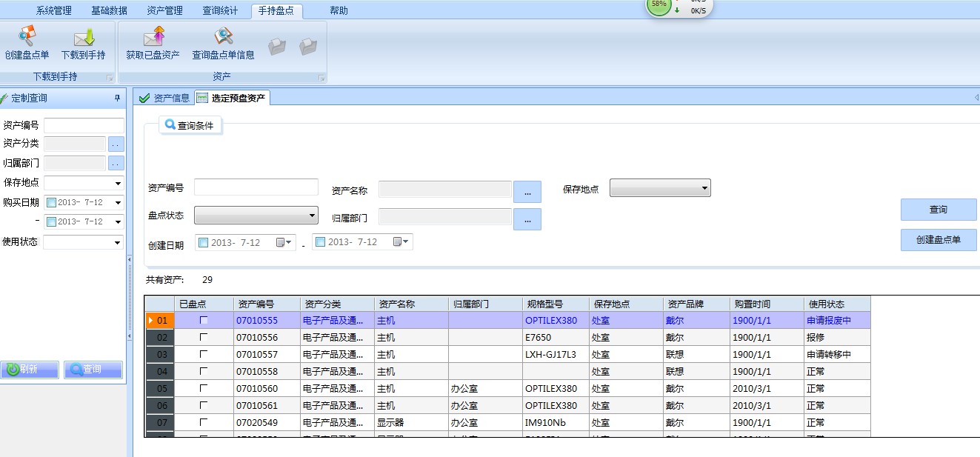980x457 pixels.
Task: Click the 创建盘点单 button on the right
Action: [938, 240]
